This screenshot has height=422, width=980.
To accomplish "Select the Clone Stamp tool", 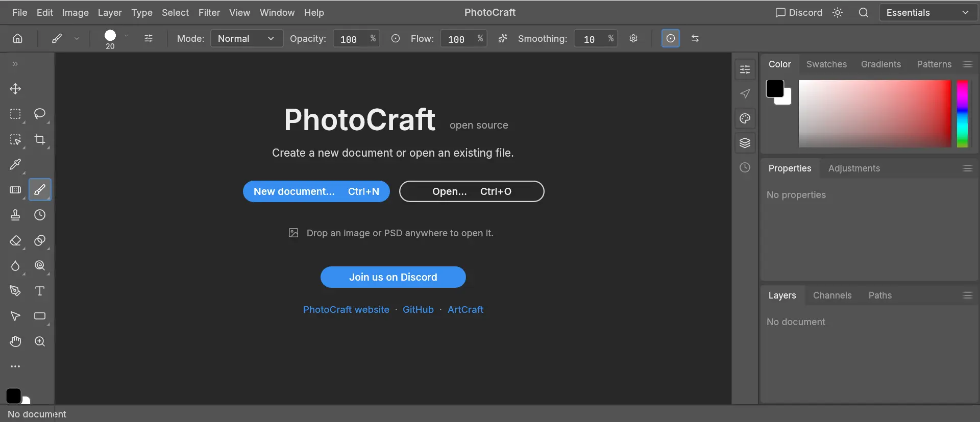I will [x=15, y=215].
